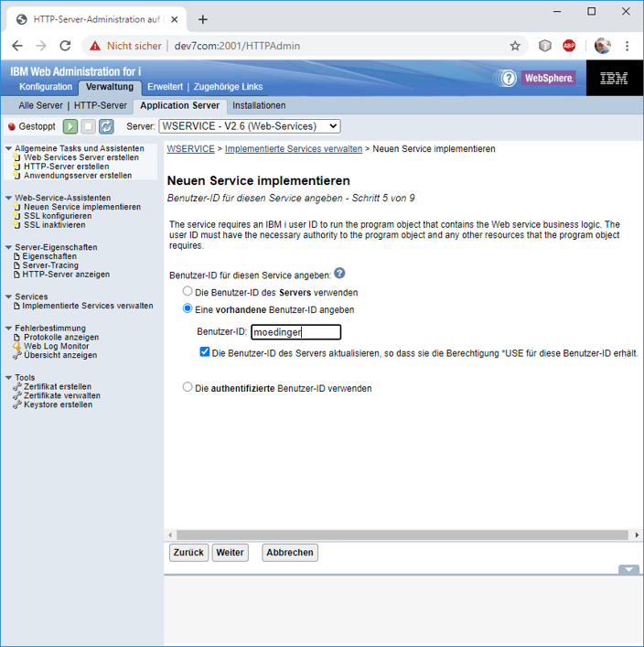Click help icon next to Benutzer-ID label

[339, 273]
